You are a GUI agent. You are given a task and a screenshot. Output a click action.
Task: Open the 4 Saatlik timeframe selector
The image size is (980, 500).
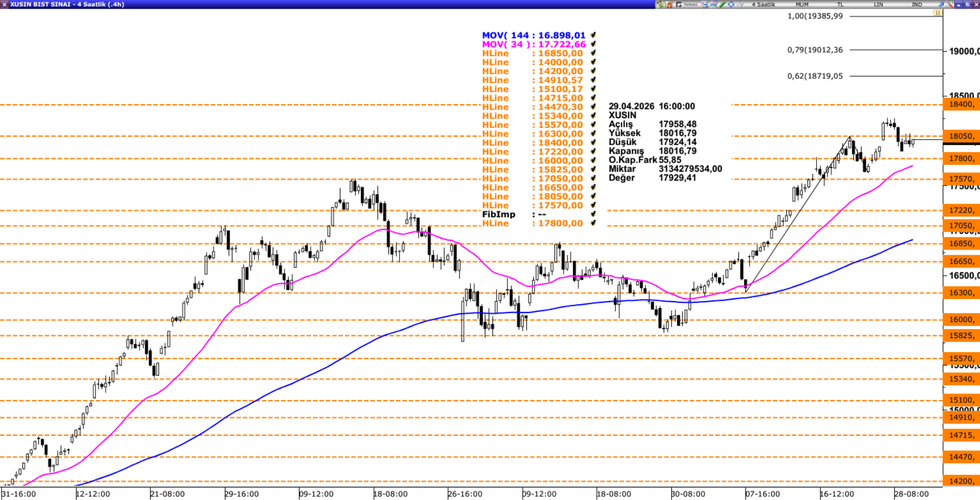pyautogui.click(x=763, y=5)
